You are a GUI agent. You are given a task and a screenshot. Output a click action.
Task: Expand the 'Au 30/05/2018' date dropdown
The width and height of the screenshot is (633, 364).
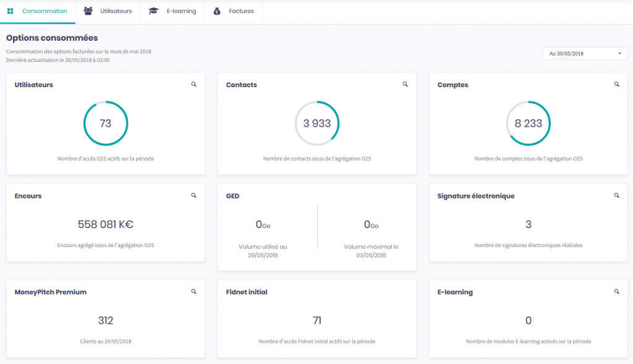pyautogui.click(x=585, y=54)
